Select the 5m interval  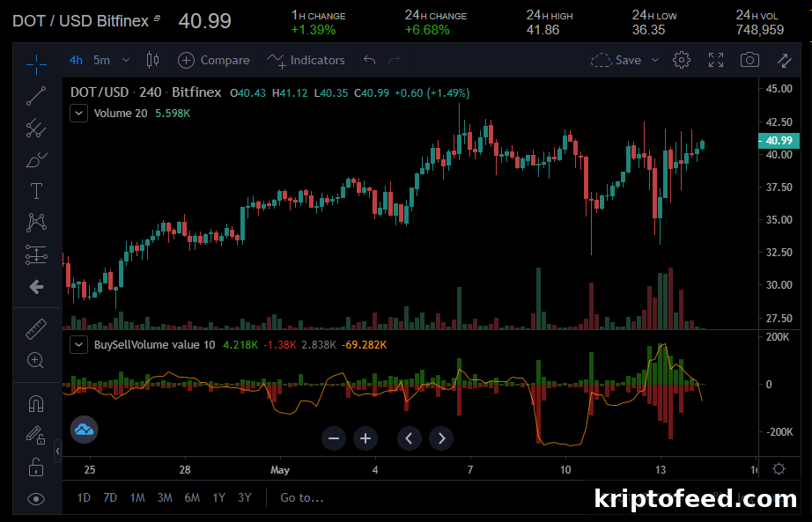(101, 61)
